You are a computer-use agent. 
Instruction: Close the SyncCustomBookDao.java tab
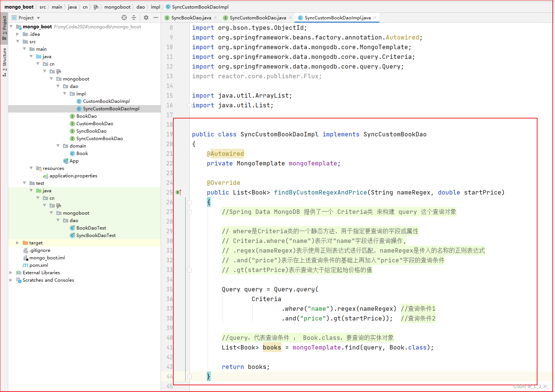click(290, 18)
